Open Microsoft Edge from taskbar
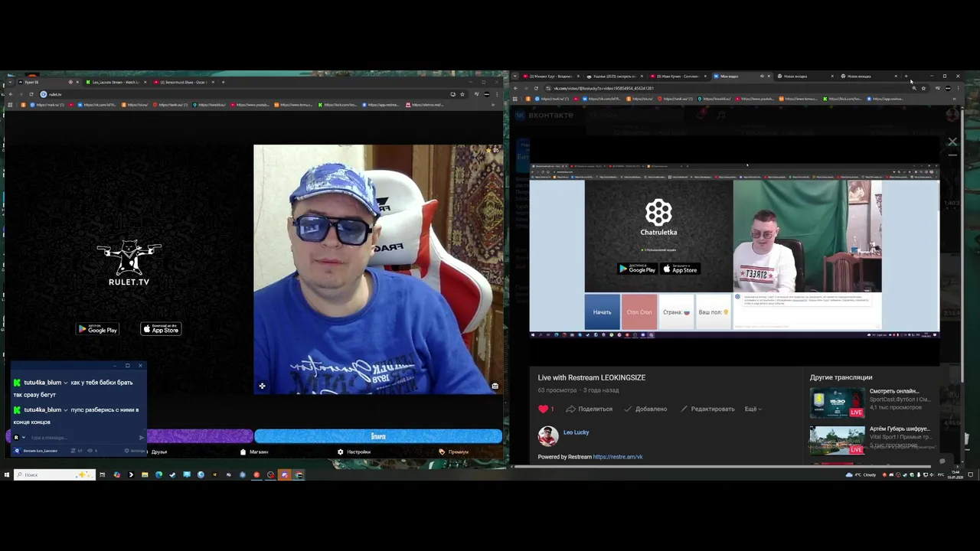This screenshot has width=980, height=551. 158,475
